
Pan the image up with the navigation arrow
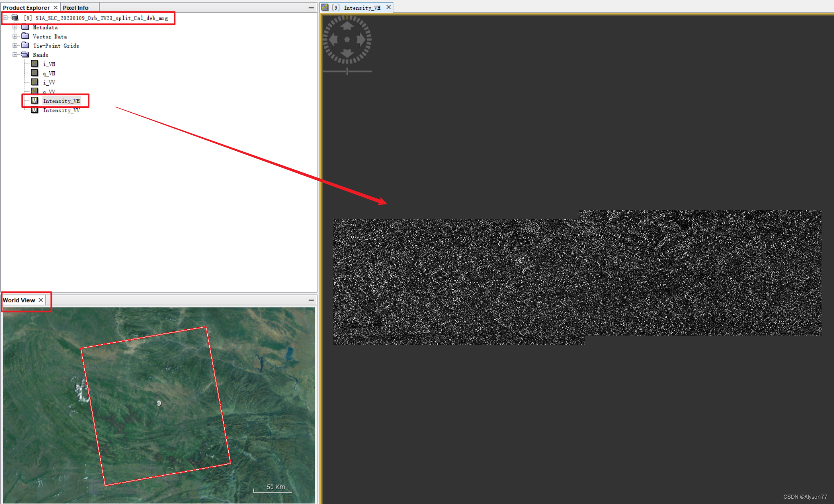[x=347, y=26]
